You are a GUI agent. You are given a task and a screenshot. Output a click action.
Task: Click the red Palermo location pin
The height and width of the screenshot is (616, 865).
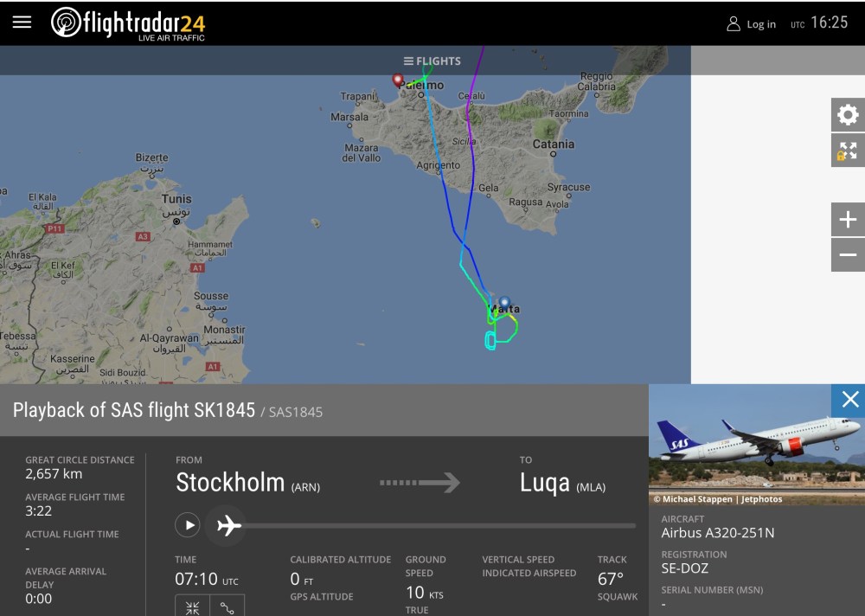coord(399,80)
